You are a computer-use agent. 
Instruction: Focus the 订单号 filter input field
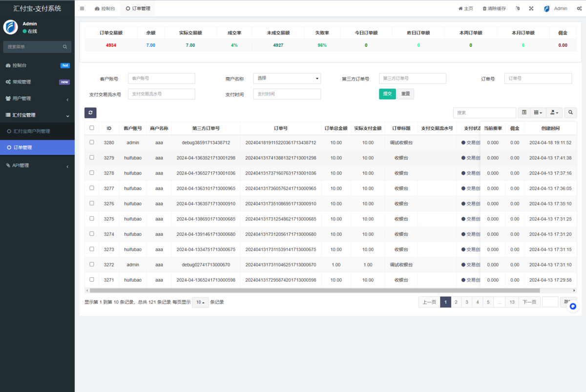538,78
